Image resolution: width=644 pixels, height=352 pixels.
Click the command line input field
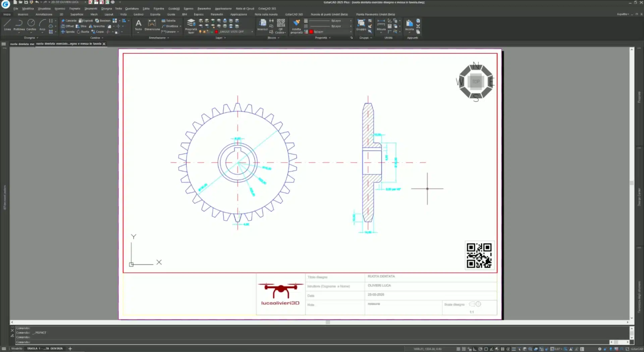point(312,342)
